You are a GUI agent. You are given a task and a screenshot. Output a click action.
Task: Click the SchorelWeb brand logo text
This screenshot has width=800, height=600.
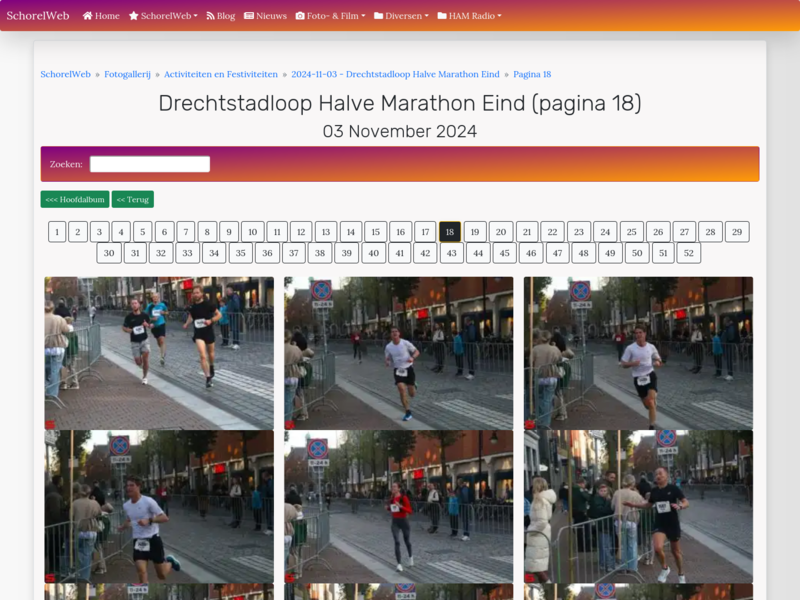click(x=38, y=16)
